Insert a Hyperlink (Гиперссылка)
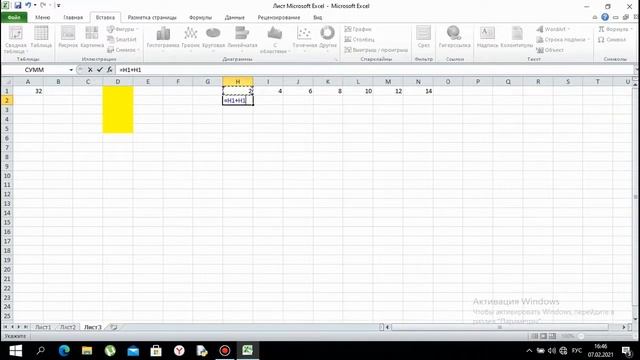Viewport: 640px width, 360px height. coord(454,37)
